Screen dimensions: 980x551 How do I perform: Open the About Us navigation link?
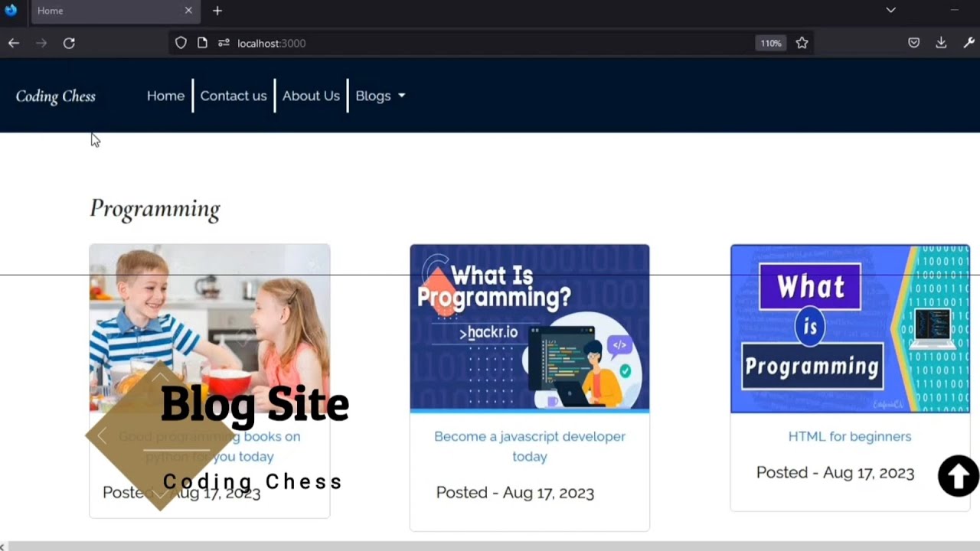[x=311, y=96]
